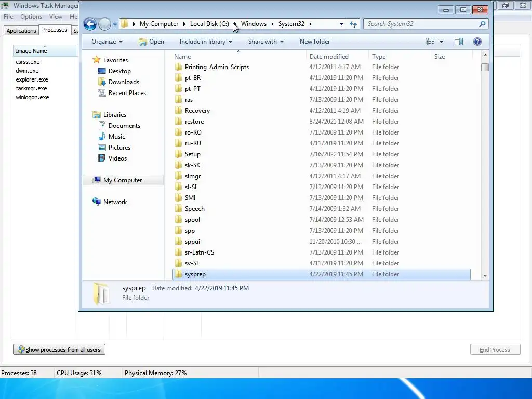Click the Search System32 input box
The image size is (532, 399).
(x=421, y=24)
